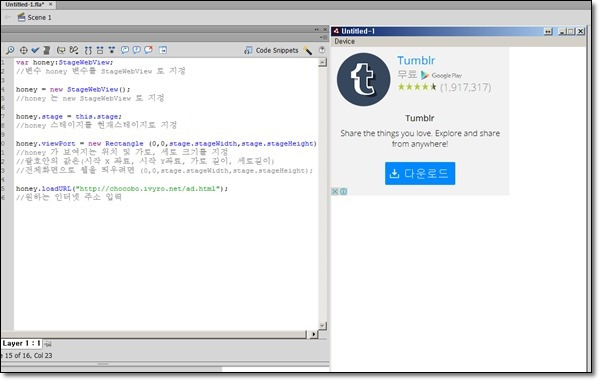Click the back arrow beside Scene 1

tap(8, 17)
